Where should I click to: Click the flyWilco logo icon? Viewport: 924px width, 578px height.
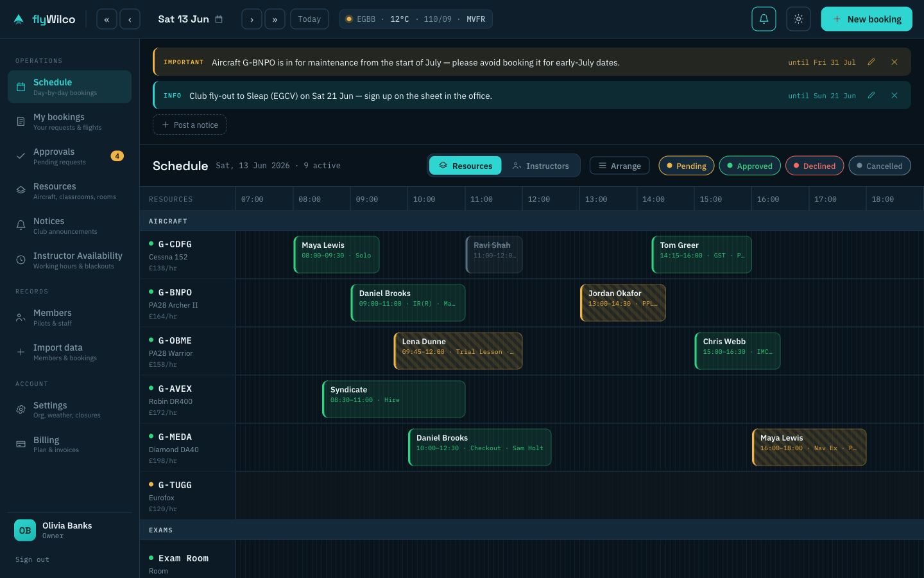[19, 19]
